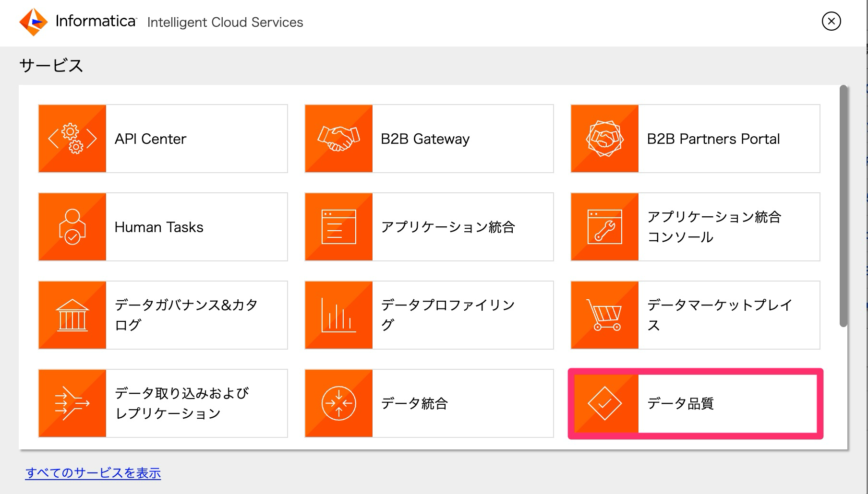Click the データガバナンス&カタログ building icon
This screenshot has height=494, width=868.
72,315
